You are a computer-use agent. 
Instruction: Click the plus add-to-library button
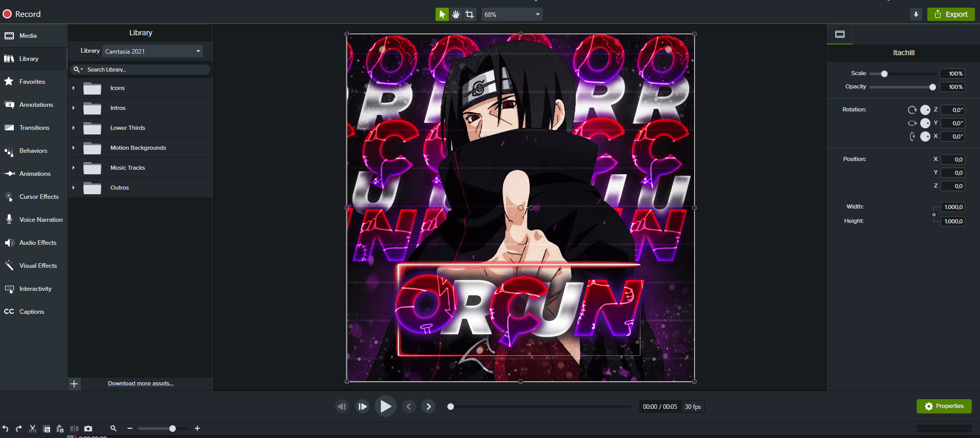[x=74, y=384]
